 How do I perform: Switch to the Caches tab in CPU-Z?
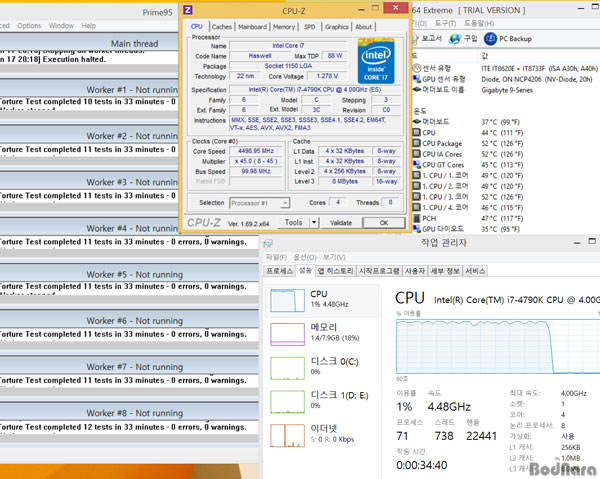222,27
